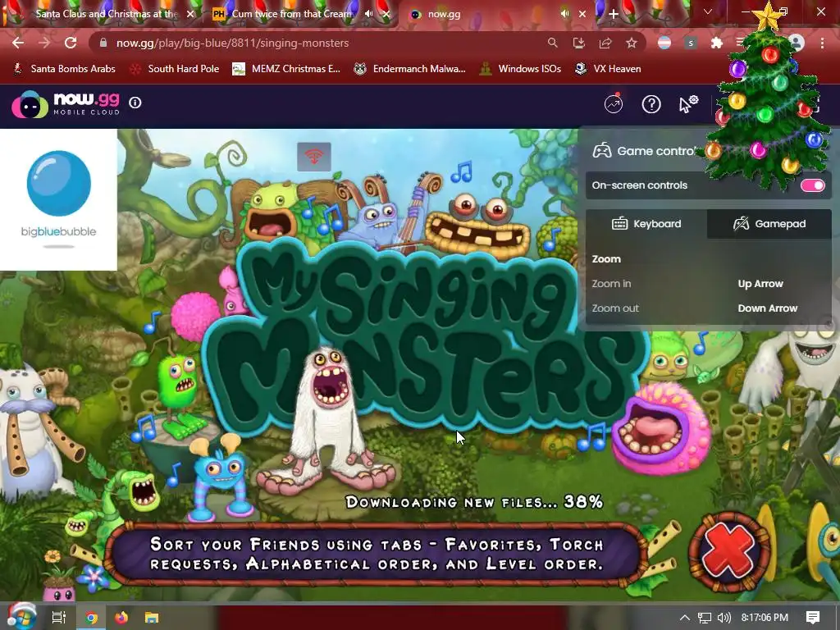This screenshot has height=630, width=840.
Task: Open the search-in-page magnifier icon
Action: (x=552, y=43)
